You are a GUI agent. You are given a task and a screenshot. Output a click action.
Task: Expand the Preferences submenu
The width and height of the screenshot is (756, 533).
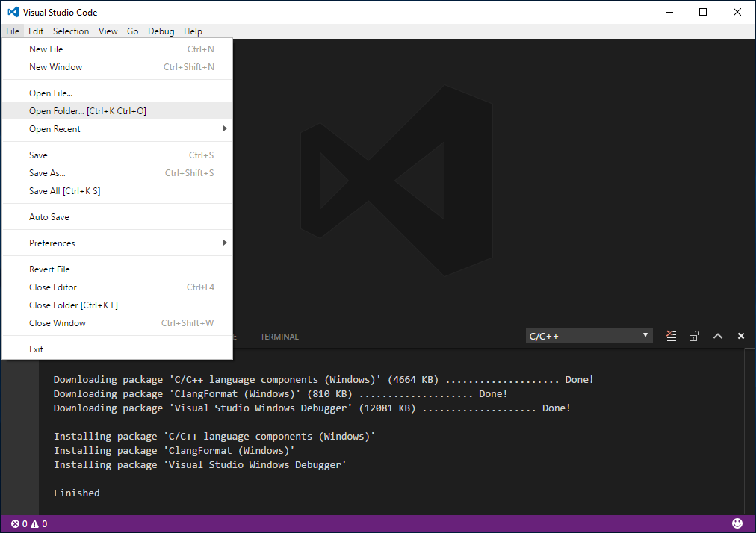click(x=117, y=243)
